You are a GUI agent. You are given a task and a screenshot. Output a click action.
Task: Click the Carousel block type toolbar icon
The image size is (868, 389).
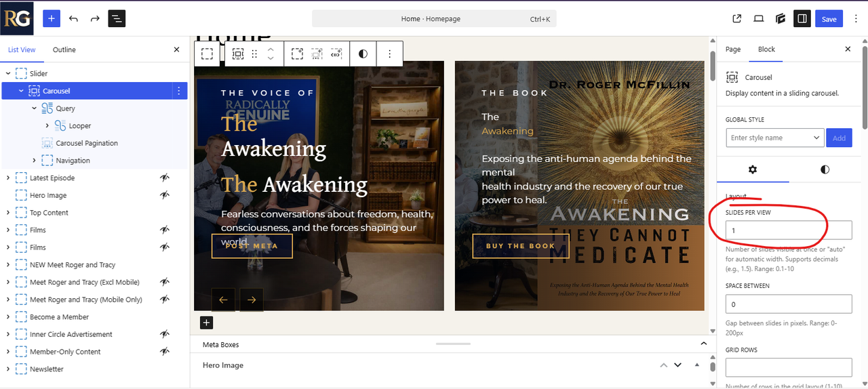click(238, 54)
